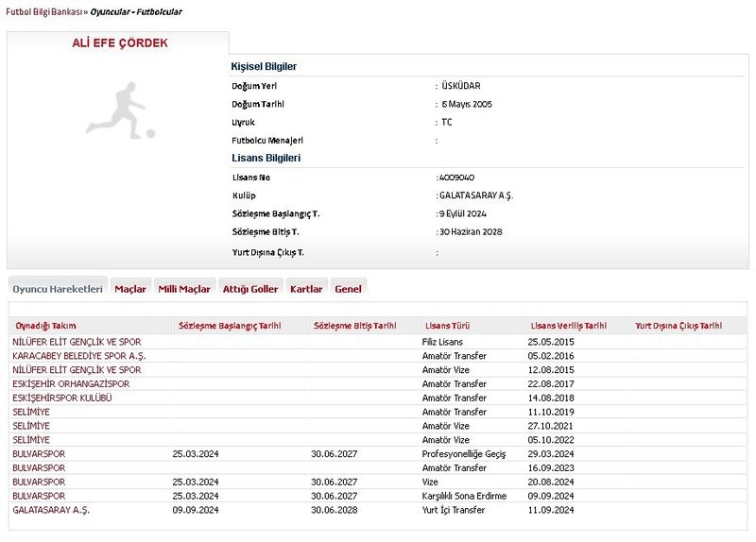Open the Eskişehir Orhangazispor team link

click(71, 384)
